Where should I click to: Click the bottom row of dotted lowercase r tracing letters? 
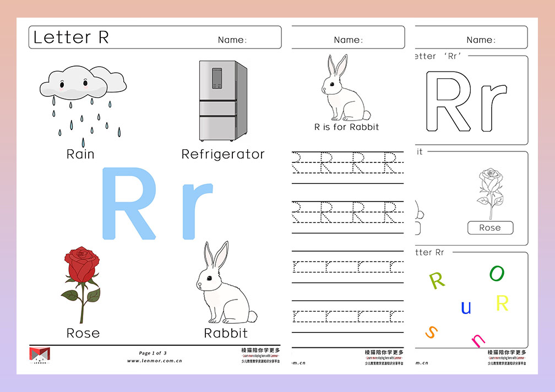point(347,316)
